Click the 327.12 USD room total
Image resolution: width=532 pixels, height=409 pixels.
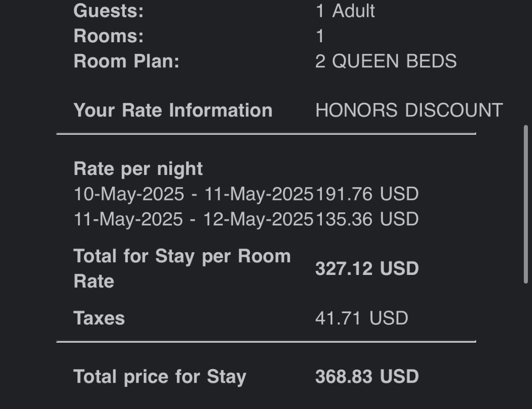pyautogui.click(x=367, y=269)
